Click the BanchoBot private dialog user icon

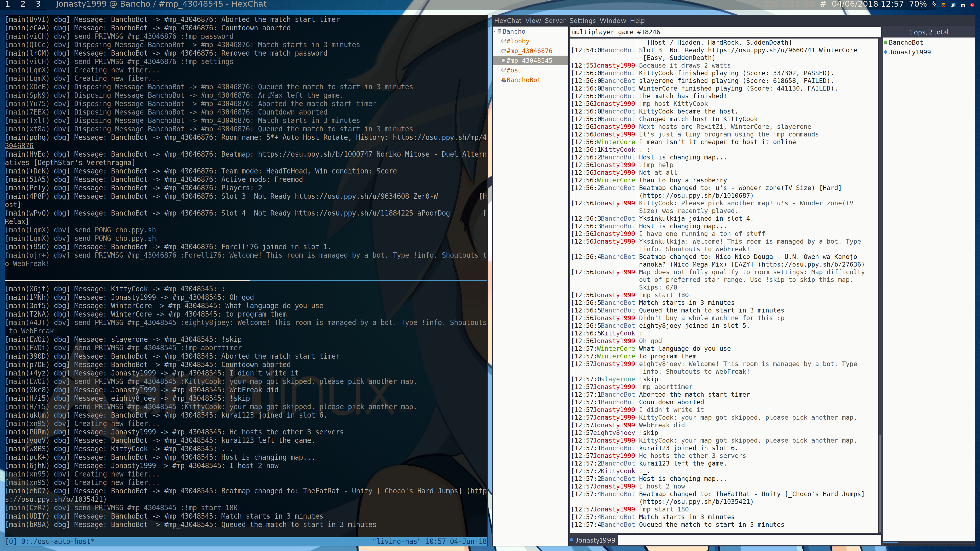click(503, 80)
